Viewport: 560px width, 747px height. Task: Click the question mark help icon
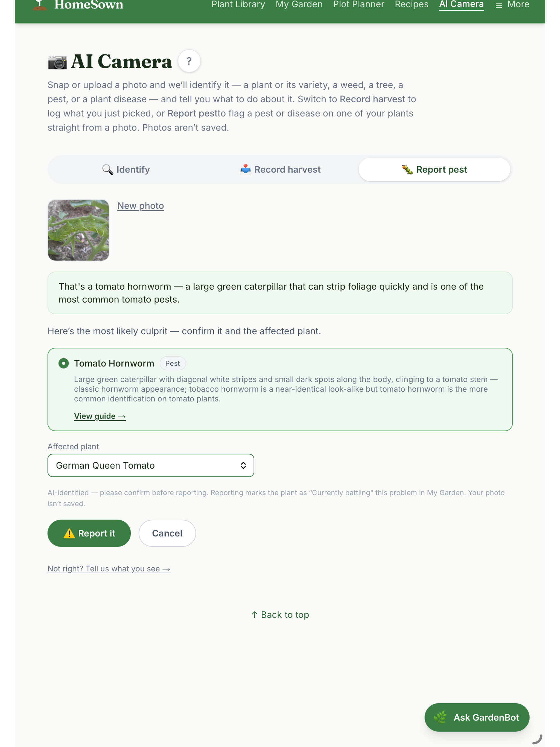pyautogui.click(x=189, y=61)
